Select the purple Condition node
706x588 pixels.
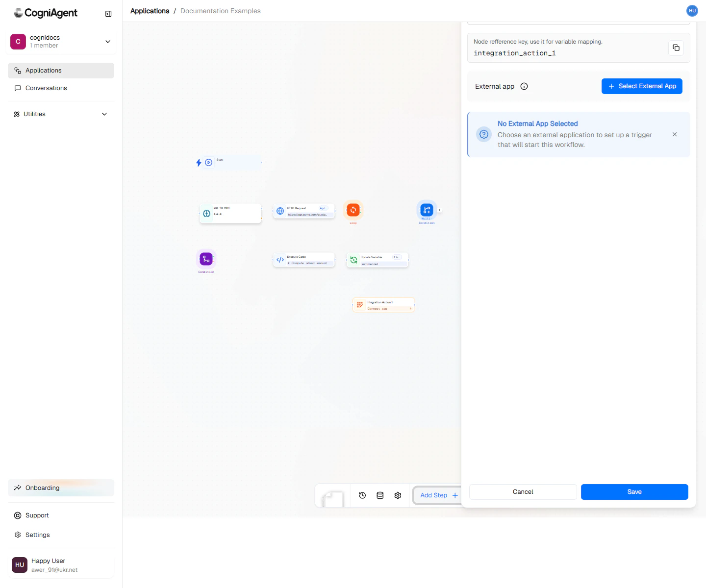tap(206, 259)
